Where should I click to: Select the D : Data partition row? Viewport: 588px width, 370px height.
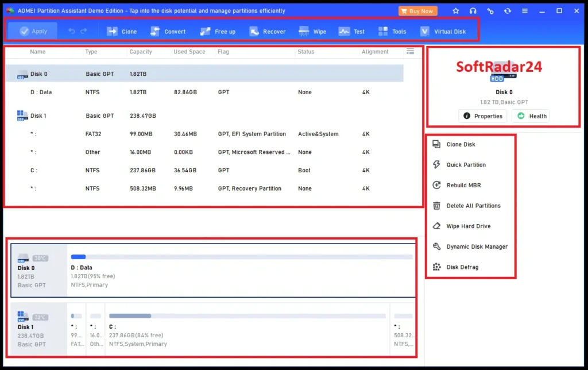point(204,92)
